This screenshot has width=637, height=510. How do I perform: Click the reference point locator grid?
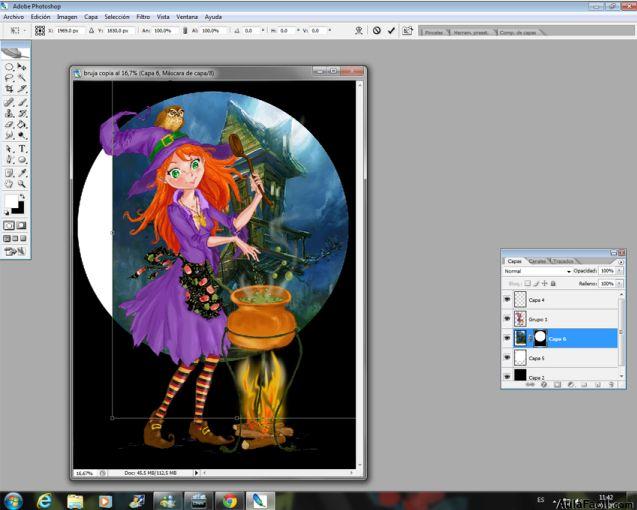[40, 30]
